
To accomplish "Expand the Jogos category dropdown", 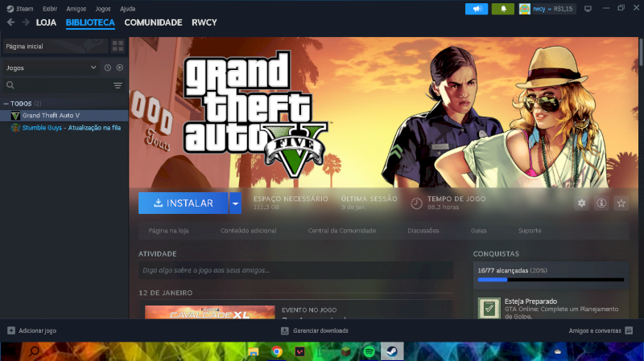I will (x=93, y=68).
